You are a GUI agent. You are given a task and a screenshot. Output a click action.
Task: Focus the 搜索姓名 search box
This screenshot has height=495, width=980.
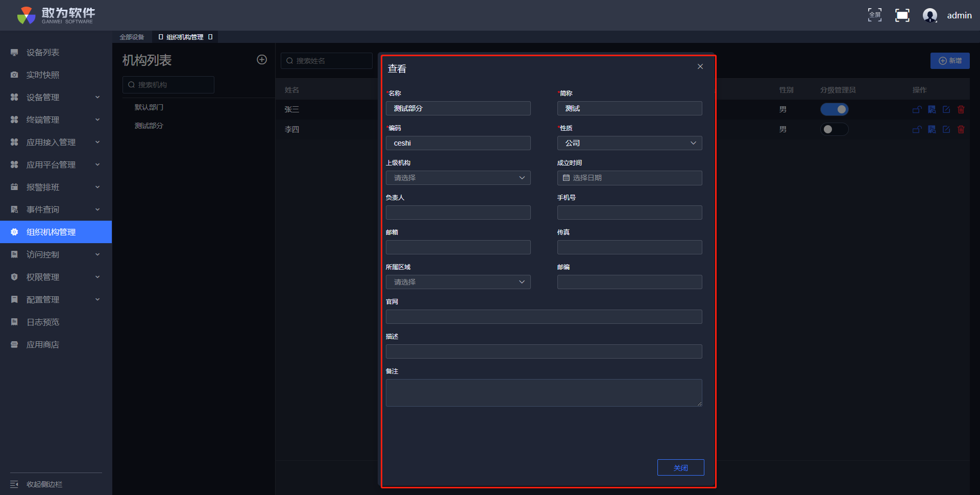coord(327,61)
